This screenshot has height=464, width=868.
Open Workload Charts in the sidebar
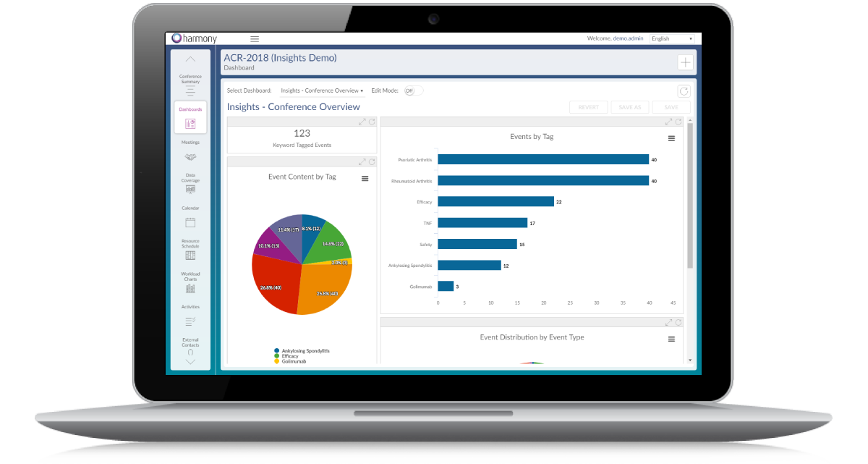click(x=190, y=282)
